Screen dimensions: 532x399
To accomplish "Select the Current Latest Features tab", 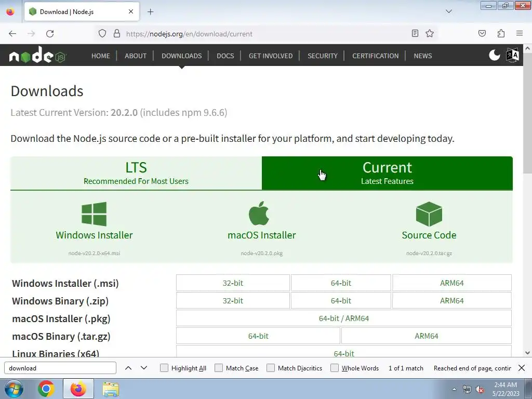I will pos(387,173).
